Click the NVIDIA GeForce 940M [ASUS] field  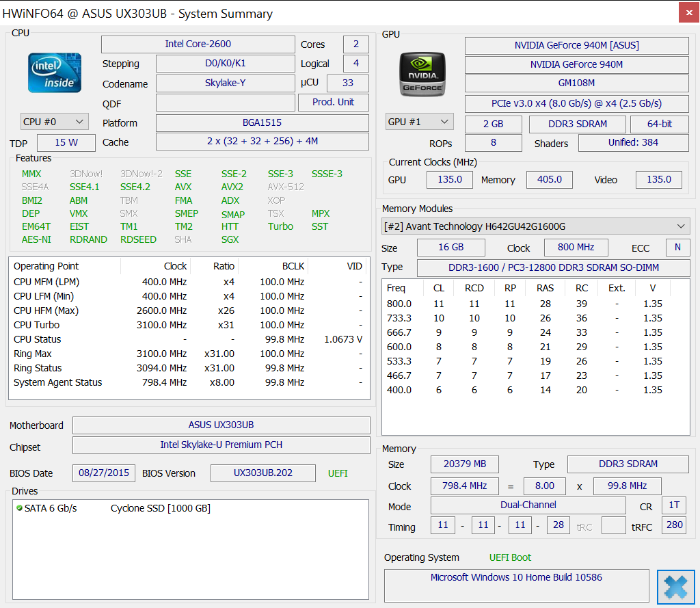576,46
